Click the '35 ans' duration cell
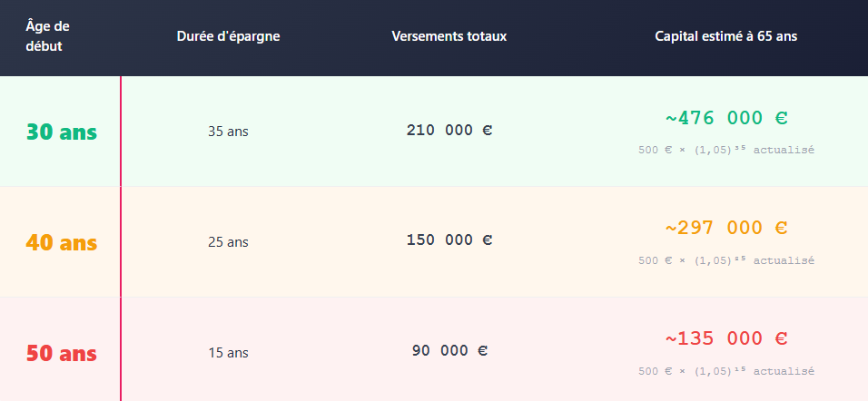The height and width of the screenshot is (401, 868). point(228,132)
